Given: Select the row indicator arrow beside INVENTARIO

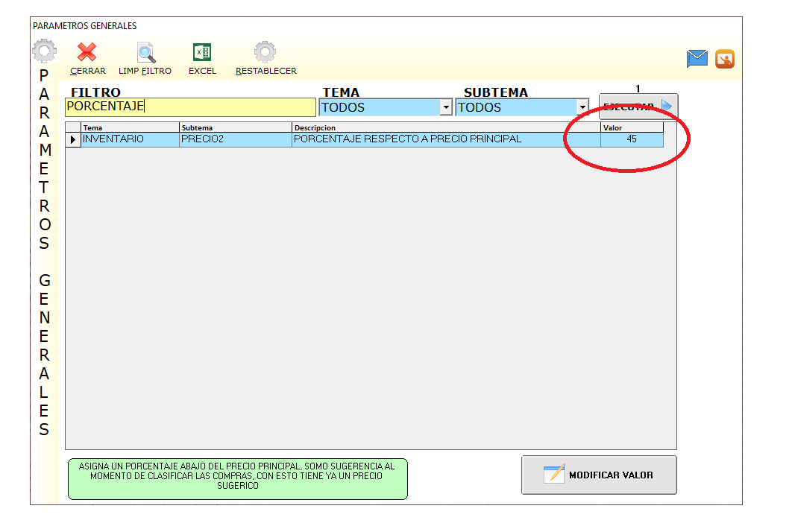Looking at the screenshot, I should [73, 139].
